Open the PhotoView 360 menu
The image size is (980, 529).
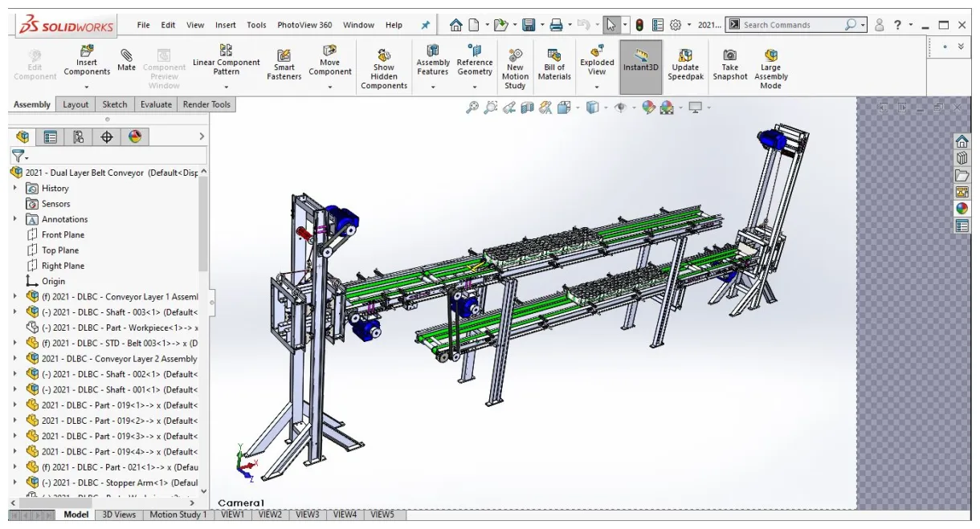coord(304,25)
